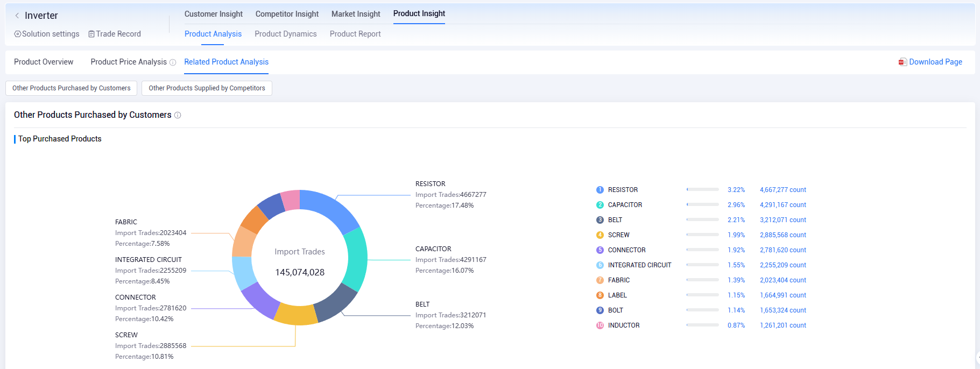Open Solution settings gear icon

tap(18, 34)
